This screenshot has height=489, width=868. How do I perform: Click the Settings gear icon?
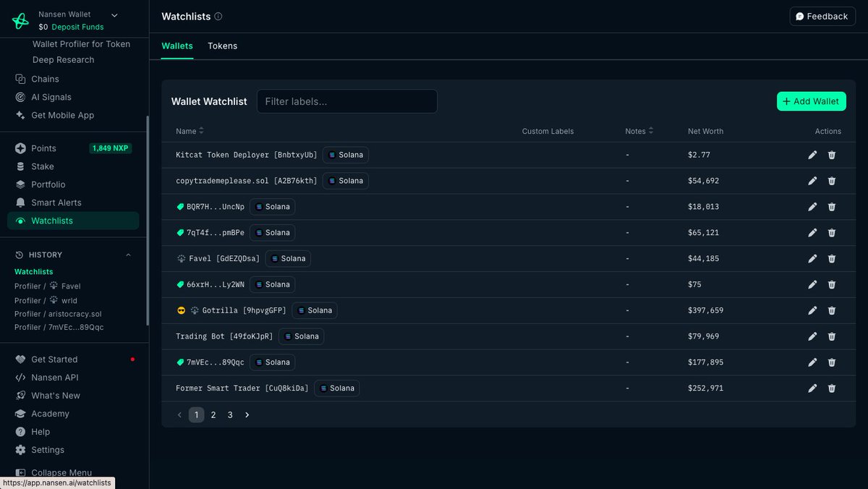point(20,450)
